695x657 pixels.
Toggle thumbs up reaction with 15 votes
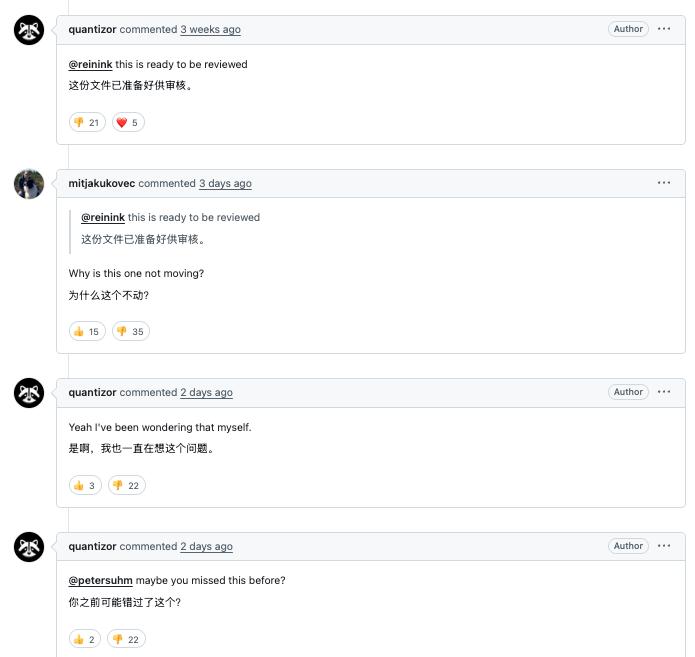[87, 332]
